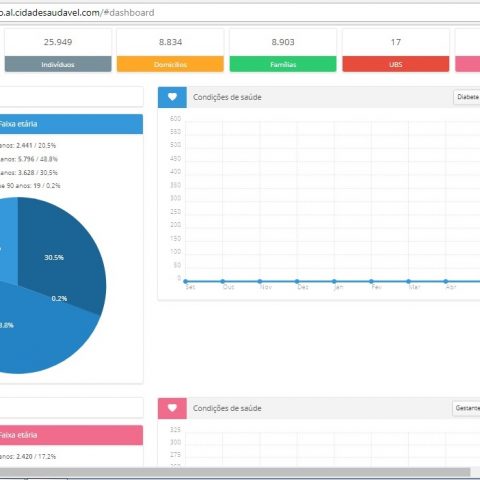Screen dimensions: 480x480
Task: Click the pink legend row 2.420 / 17.2%
Action: (28, 456)
